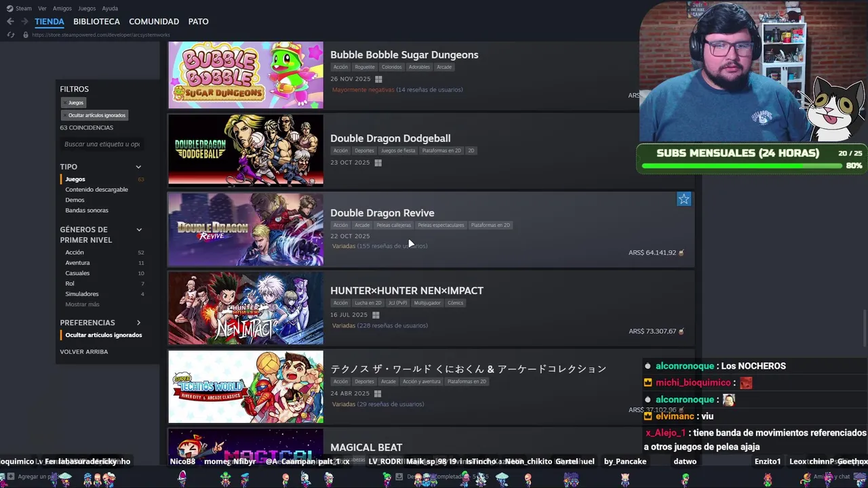Viewport: 868px width, 488px height.
Task: Filter by Demos type
Action: [x=75, y=200]
